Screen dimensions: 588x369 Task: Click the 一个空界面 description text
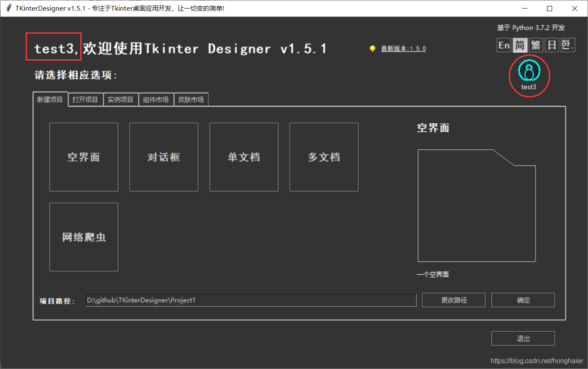tap(433, 275)
